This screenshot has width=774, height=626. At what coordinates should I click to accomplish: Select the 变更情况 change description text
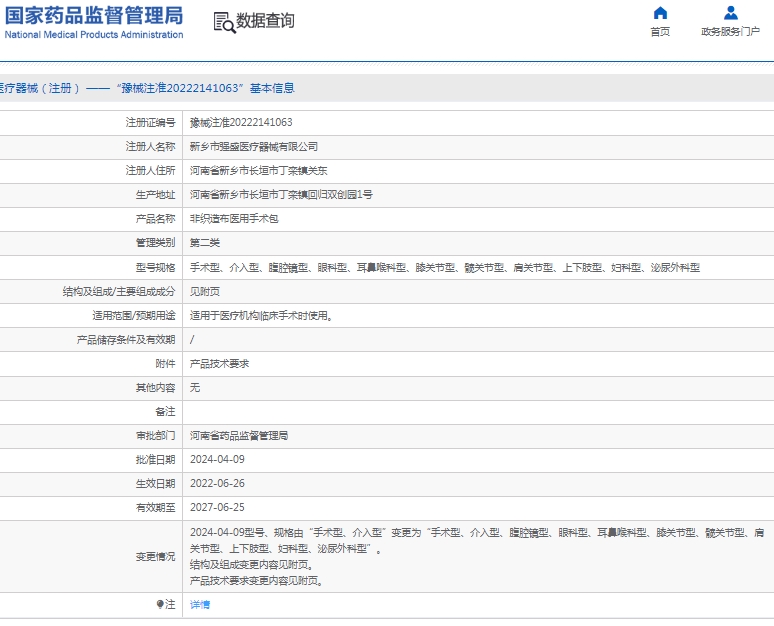(x=477, y=556)
